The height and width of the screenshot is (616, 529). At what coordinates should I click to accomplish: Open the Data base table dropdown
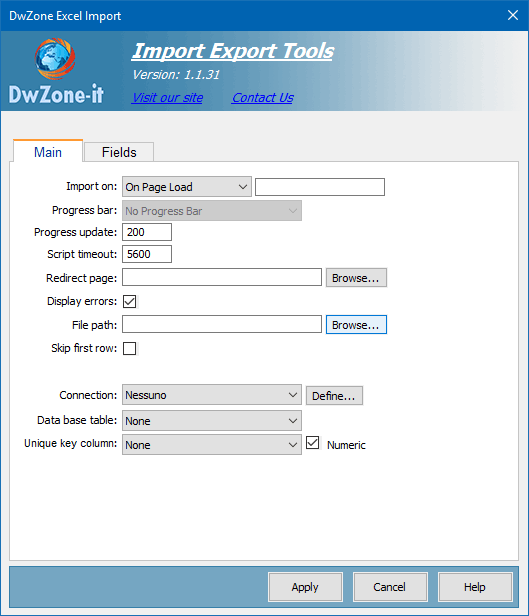212,421
